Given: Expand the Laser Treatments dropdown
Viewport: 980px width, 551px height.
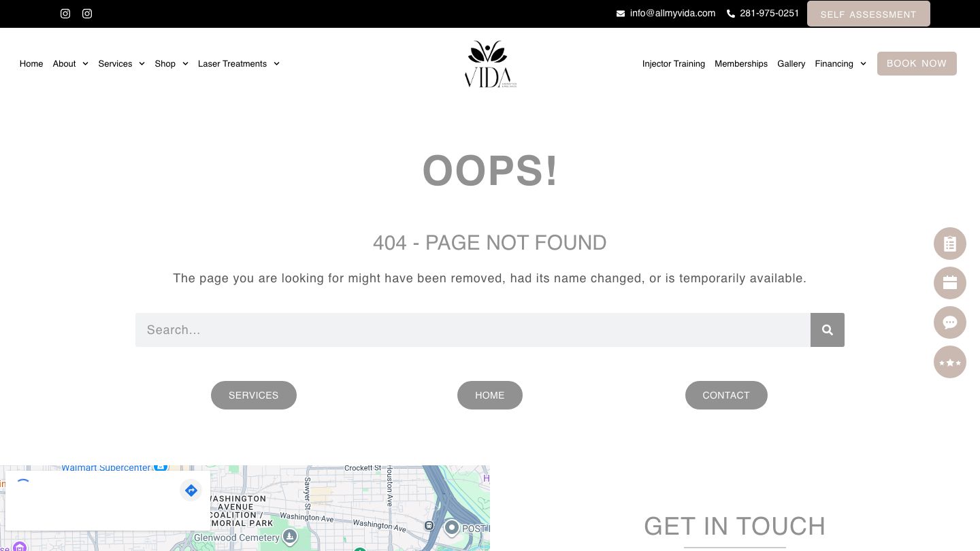Looking at the screenshot, I should coord(239,64).
